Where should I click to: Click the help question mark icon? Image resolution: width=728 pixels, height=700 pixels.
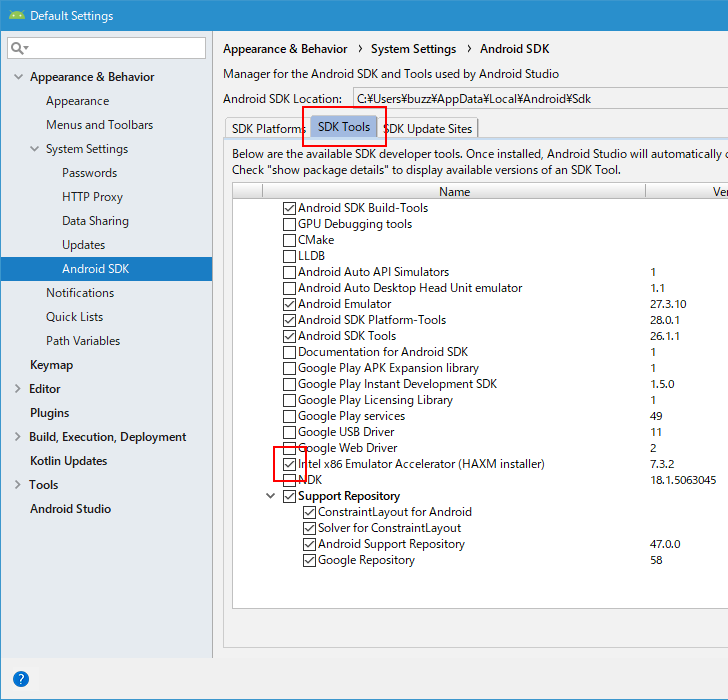coord(21,679)
